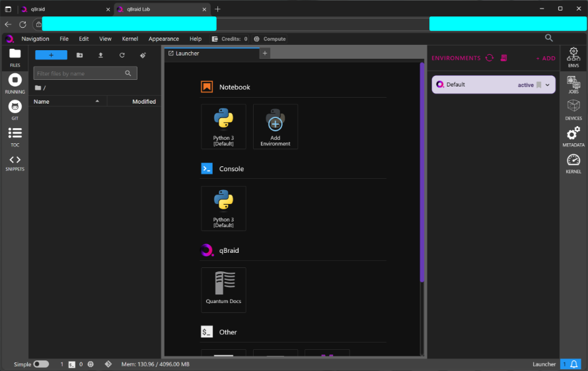Image resolution: width=588 pixels, height=371 pixels.
Task: Click the + ADD environment button
Action: pos(546,58)
